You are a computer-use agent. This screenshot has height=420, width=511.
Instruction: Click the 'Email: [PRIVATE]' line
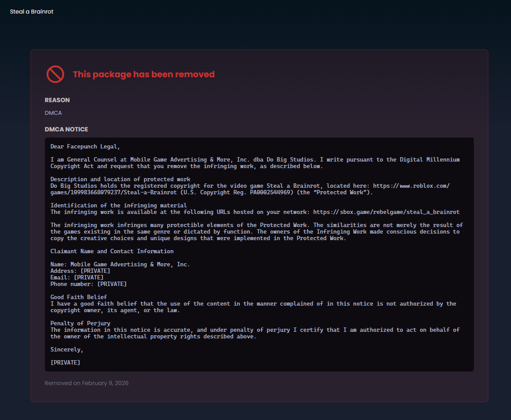click(77, 278)
